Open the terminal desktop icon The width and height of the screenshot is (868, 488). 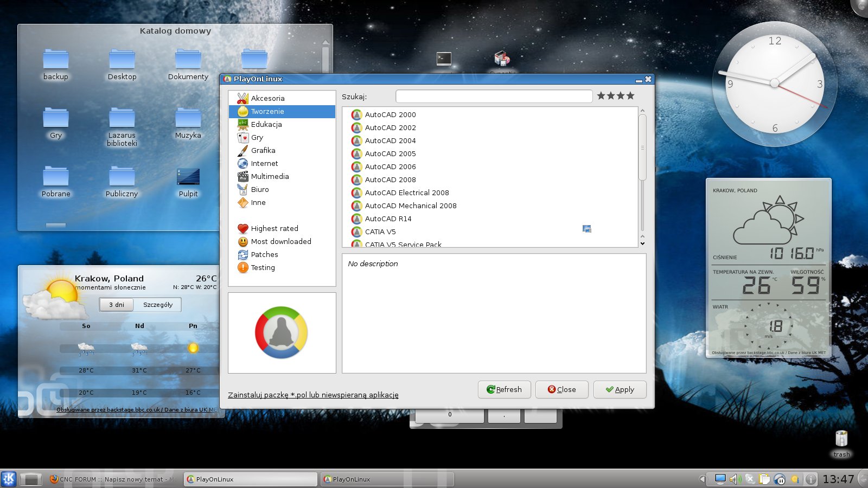(444, 59)
